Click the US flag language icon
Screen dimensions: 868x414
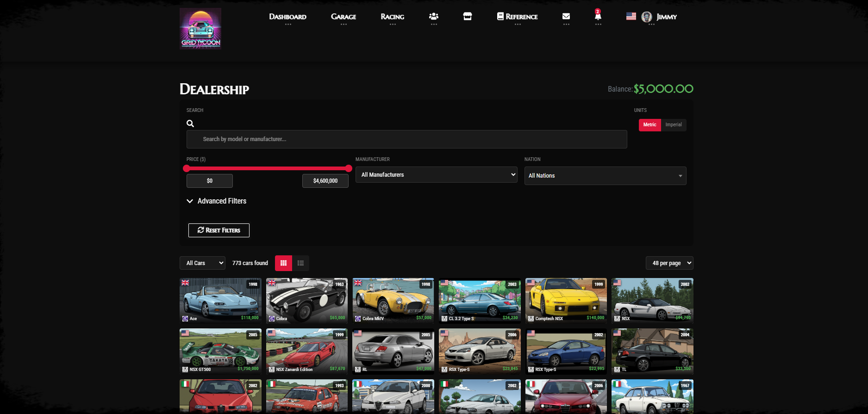(x=631, y=16)
